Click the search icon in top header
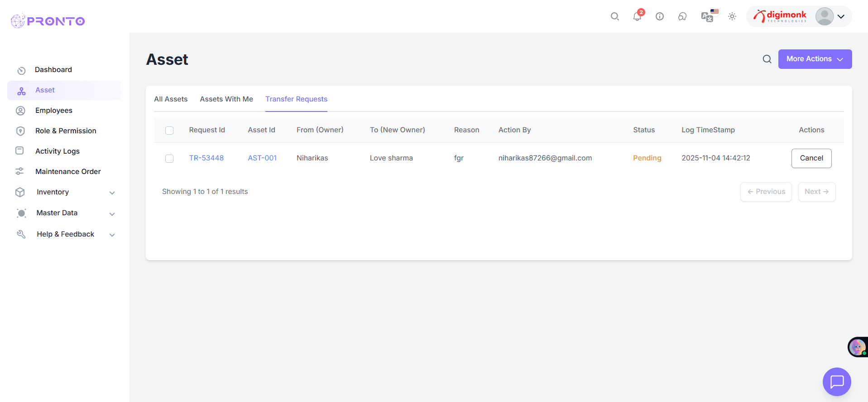The height and width of the screenshot is (402, 868). pyautogui.click(x=614, y=17)
